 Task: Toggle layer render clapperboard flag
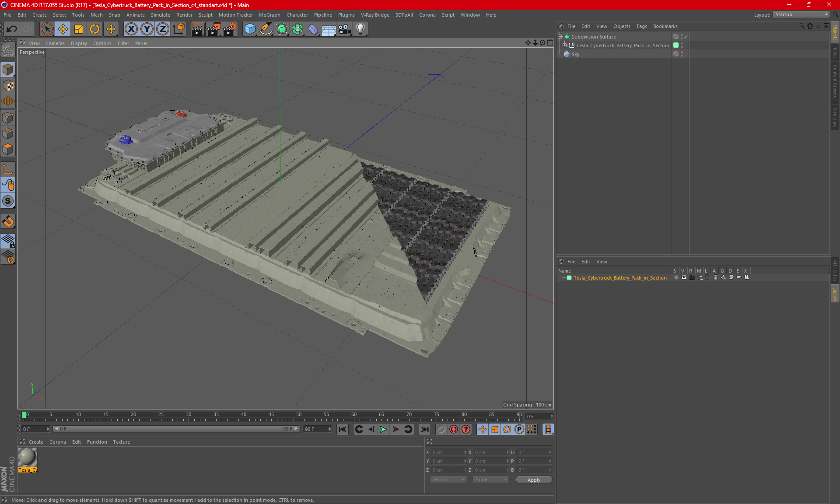(692, 277)
